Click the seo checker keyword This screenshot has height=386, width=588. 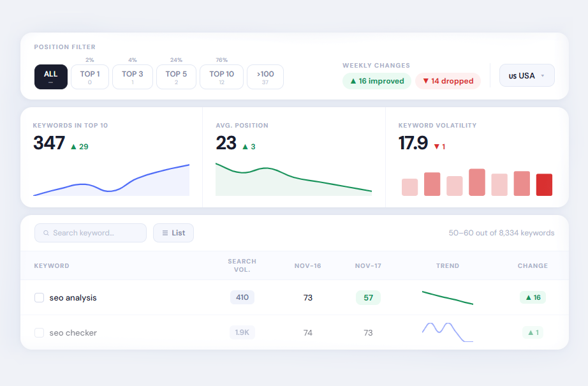pos(73,333)
